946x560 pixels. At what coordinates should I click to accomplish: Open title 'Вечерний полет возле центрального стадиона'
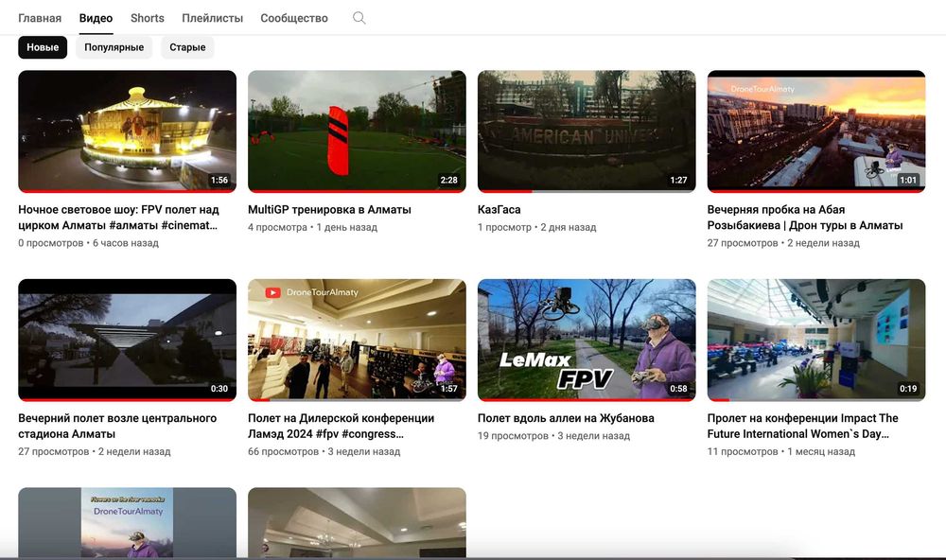[x=117, y=426]
